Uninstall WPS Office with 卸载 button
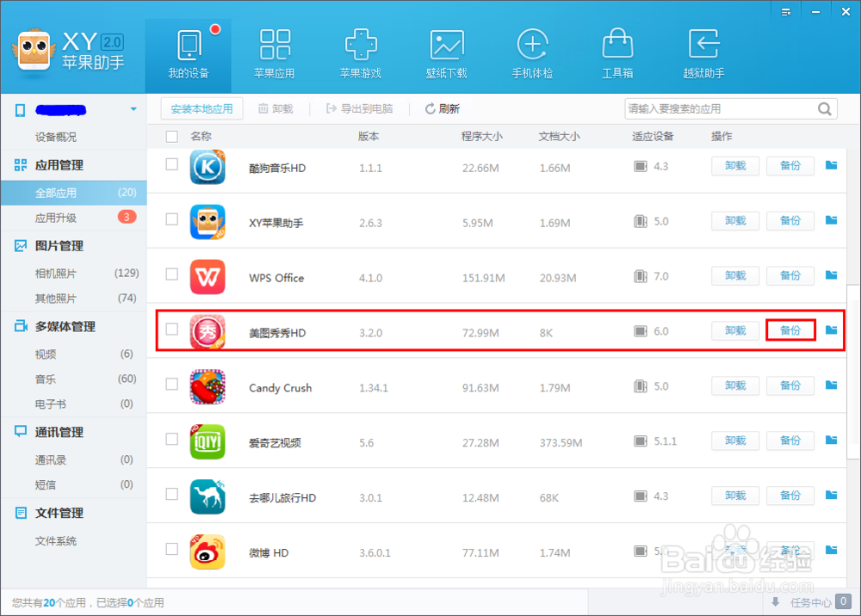Screen dimensions: 861x616 click(x=735, y=275)
